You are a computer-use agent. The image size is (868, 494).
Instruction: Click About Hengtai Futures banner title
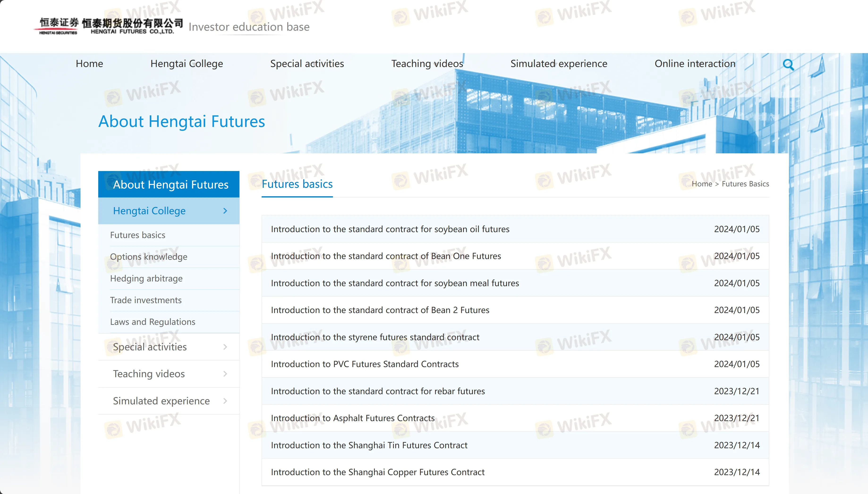(x=182, y=121)
